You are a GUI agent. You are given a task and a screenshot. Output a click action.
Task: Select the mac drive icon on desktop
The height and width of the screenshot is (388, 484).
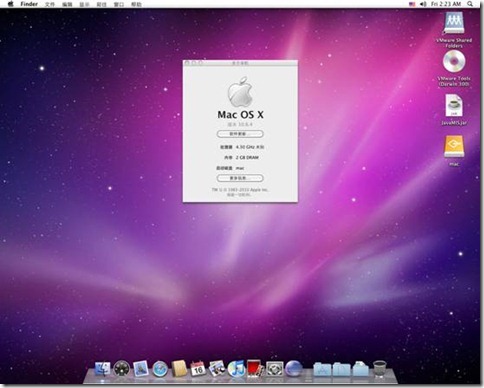click(x=454, y=146)
